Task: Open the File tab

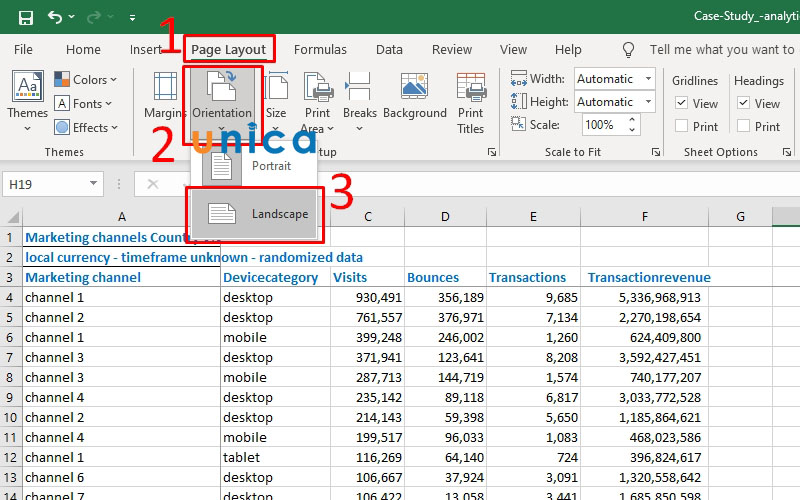Action: (23, 49)
